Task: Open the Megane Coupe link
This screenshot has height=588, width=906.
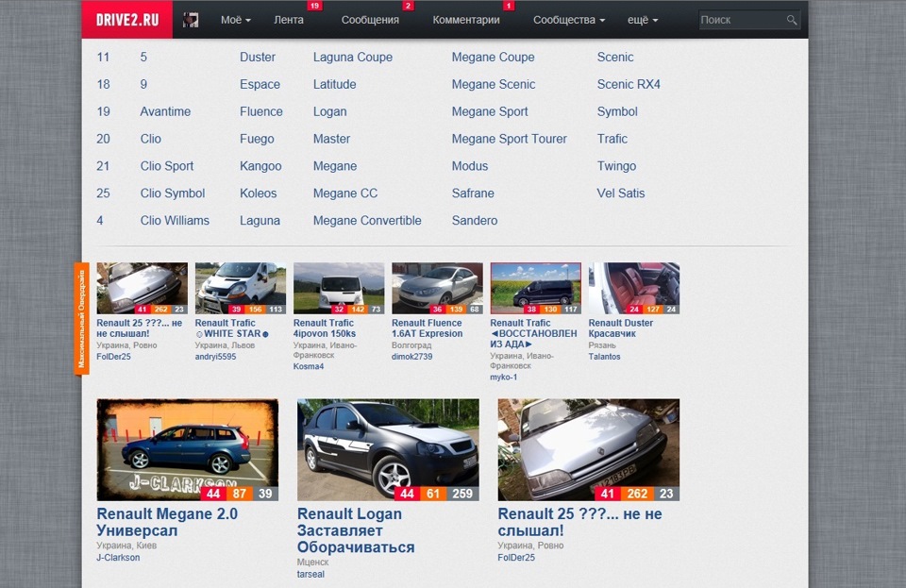Action: click(x=493, y=58)
